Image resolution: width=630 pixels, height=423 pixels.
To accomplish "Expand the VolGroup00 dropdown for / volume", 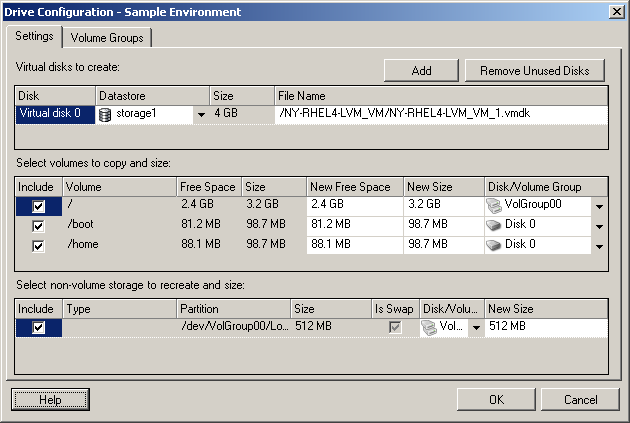I will 598,207.
